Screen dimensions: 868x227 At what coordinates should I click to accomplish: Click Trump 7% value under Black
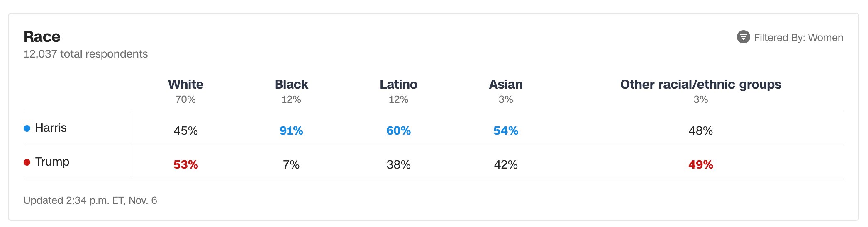point(291,165)
